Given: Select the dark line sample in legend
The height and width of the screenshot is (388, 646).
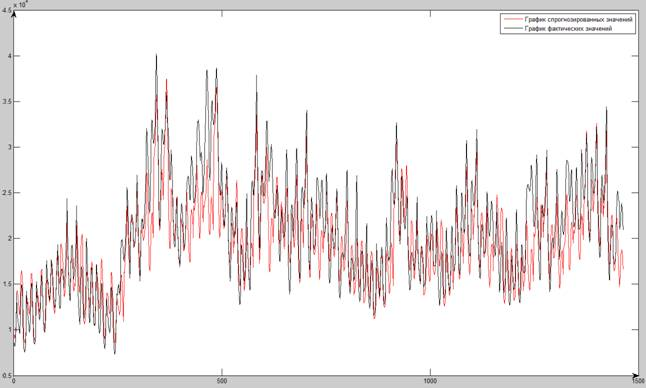Looking at the screenshot, I should pos(512,28).
